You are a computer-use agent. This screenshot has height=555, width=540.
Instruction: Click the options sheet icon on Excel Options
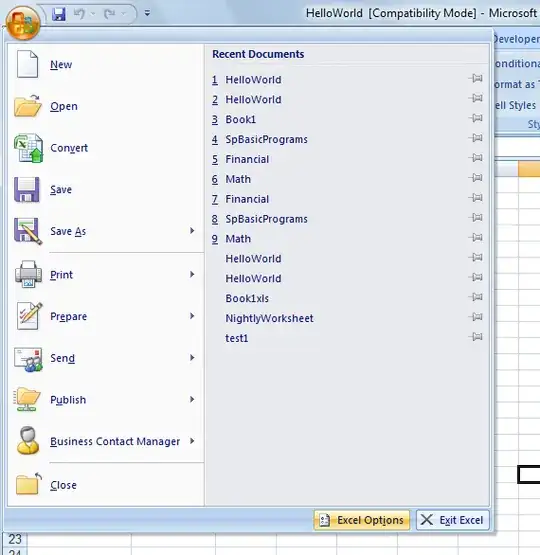(x=324, y=520)
